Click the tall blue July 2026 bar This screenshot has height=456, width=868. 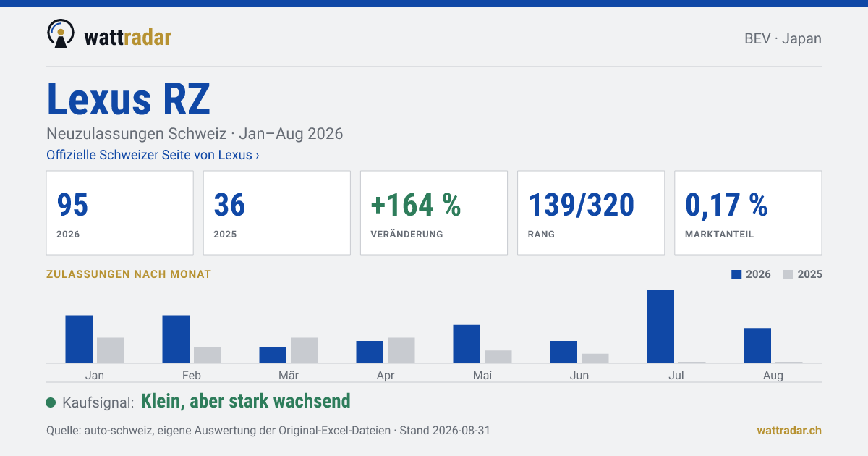click(660, 326)
